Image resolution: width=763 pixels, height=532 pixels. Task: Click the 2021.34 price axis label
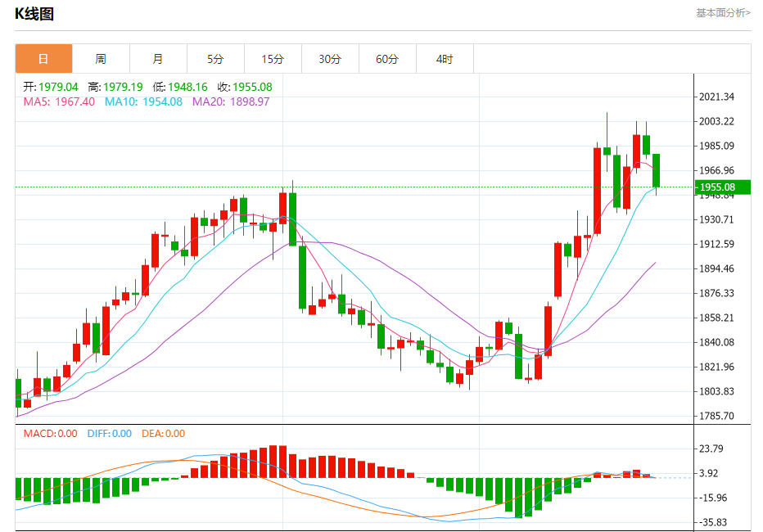716,97
